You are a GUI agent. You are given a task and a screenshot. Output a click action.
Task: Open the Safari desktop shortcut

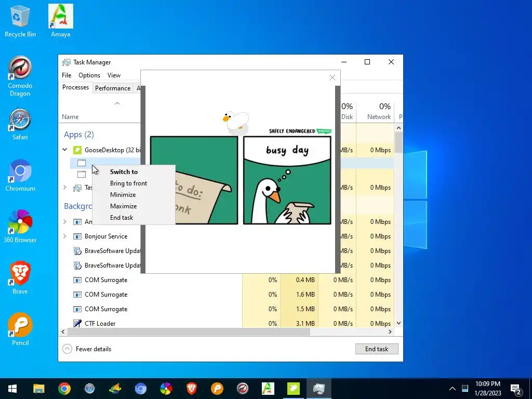tap(20, 124)
